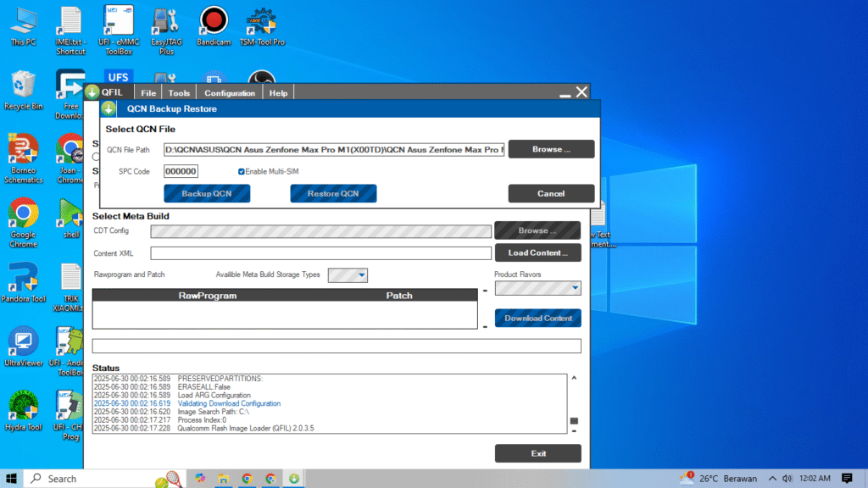This screenshot has width=868, height=488.
Task: Click the Patch column header
Action: point(399,296)
